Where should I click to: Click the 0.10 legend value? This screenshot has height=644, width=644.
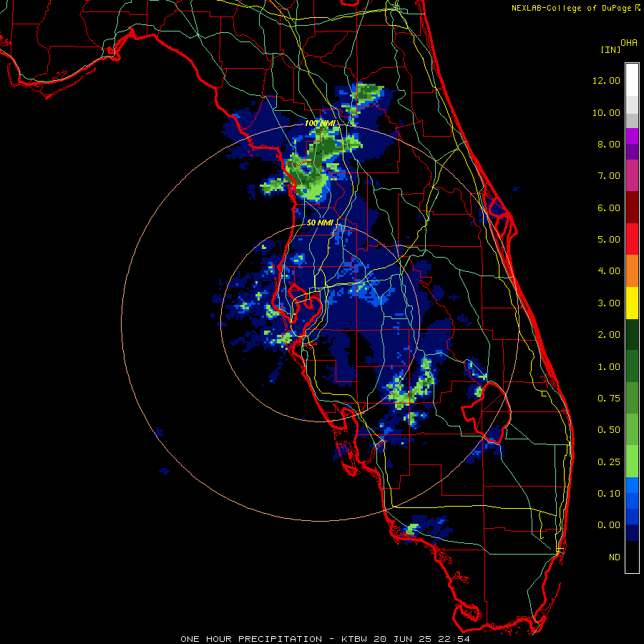[x=609, y=494]
